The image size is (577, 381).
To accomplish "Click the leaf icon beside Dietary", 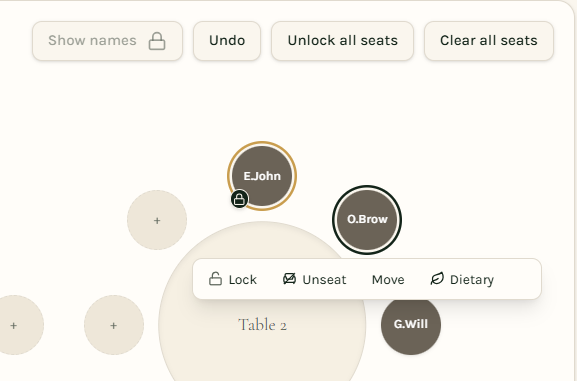I will tap(437, 279).
